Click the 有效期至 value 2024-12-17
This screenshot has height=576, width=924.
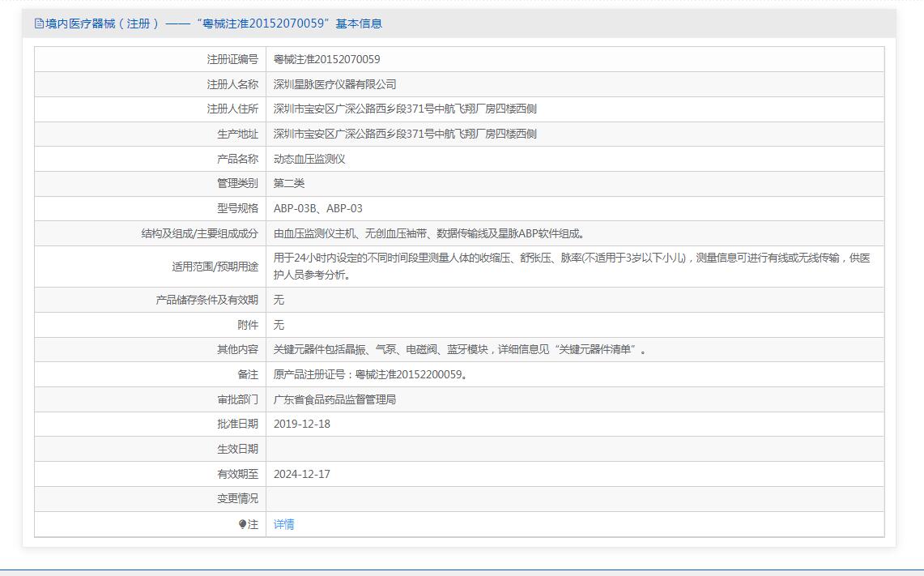pyautogui.click(x=302, y=474)
